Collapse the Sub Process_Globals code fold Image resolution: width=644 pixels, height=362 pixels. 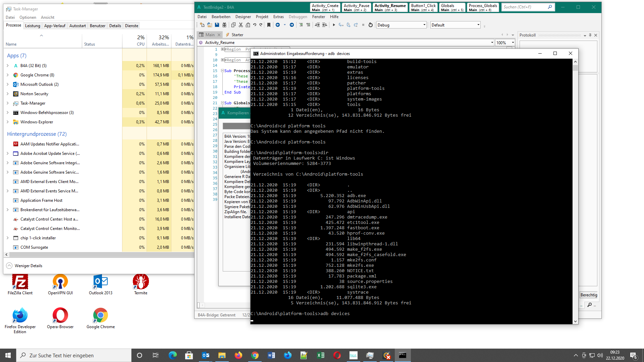(x=222, y=71)
